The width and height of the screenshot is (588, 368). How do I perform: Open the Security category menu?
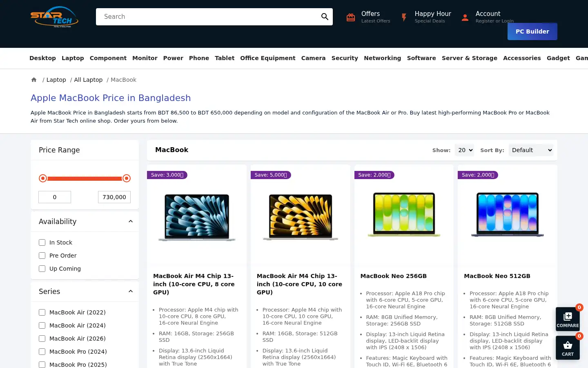[x=345, y=58]
